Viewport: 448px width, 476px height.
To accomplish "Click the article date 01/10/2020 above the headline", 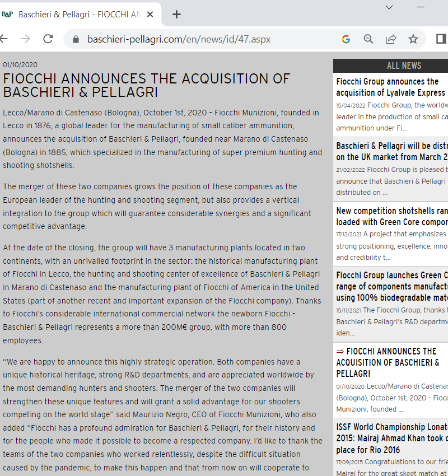I will coord(20,64).
